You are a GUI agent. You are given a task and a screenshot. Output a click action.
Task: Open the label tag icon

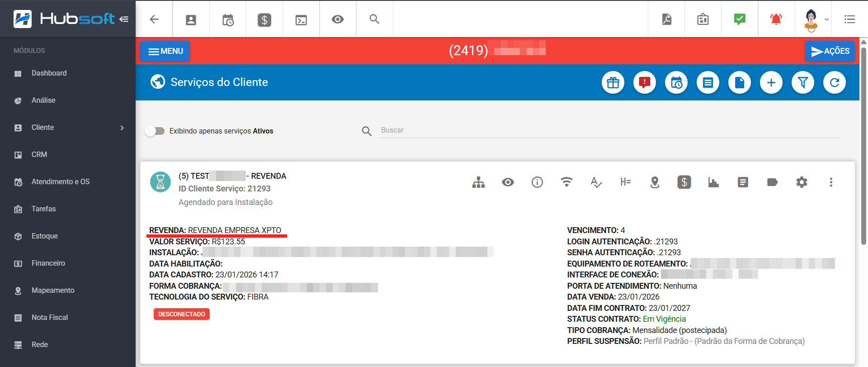point(772,182)
